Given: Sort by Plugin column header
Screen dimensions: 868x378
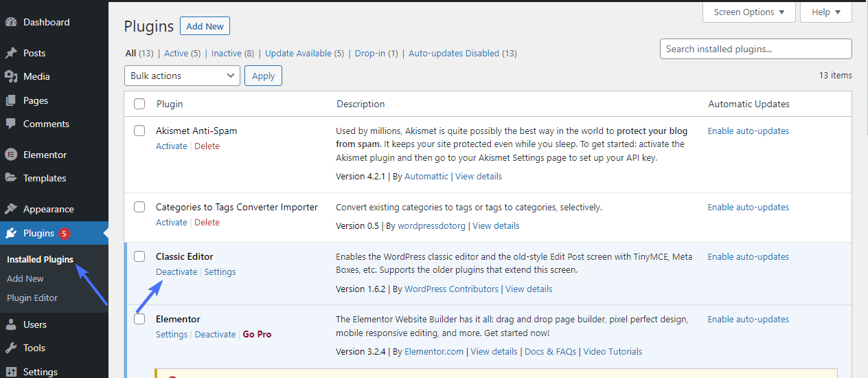Looking at the screenshot, I should [x=170, y=104].
